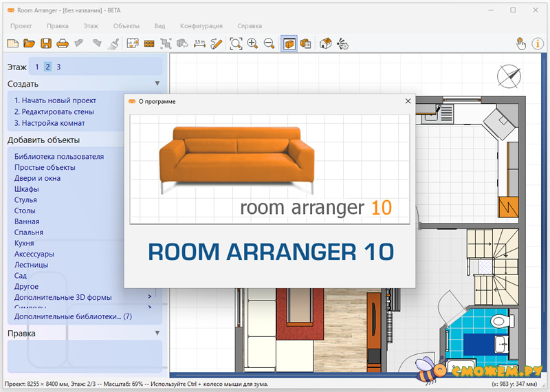Viewport: 550px width, 392px height.
Task: Open Лестницы category
Action: [x=31, y=265]
